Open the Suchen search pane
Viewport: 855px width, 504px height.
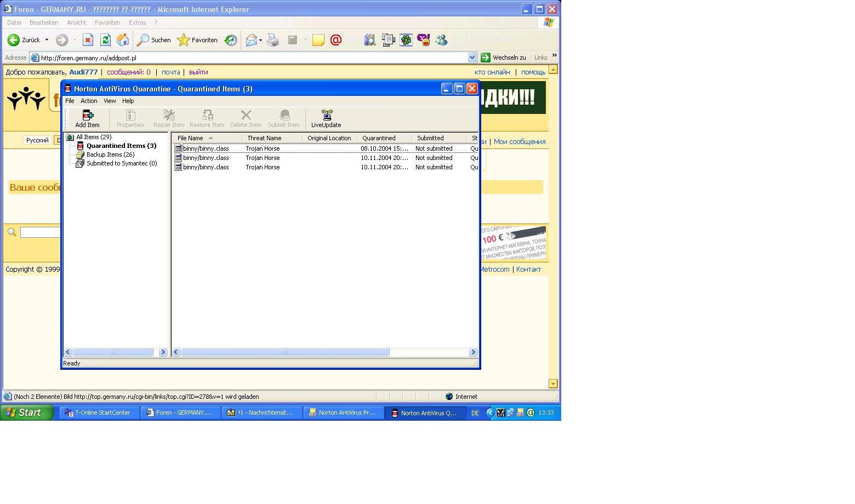coord(154,40)
